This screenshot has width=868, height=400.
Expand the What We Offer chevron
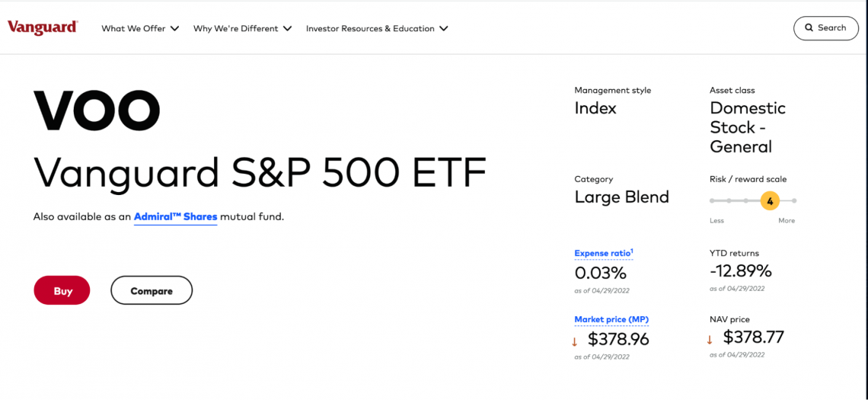pos(174,28)
